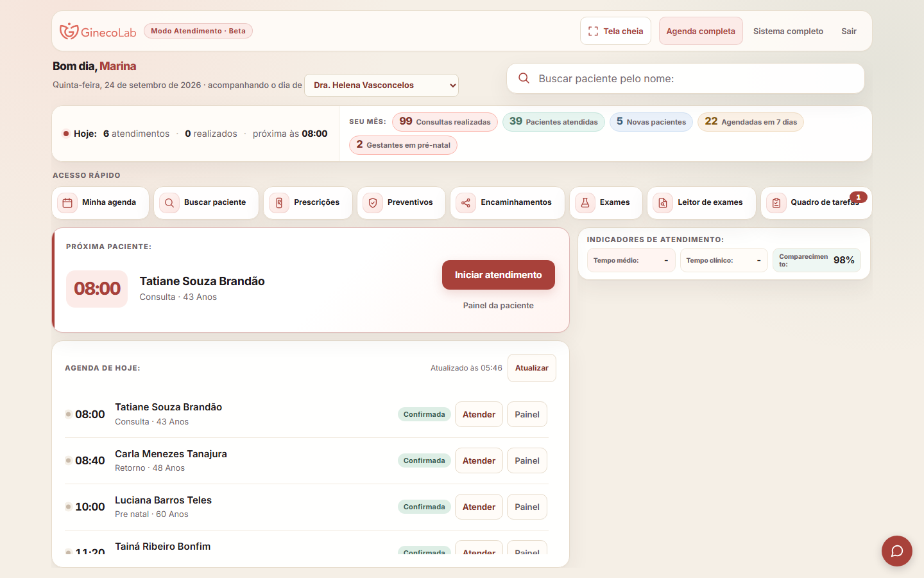Click Sair to log out
The image size is (924, 578).
click(x=849, y=31)
